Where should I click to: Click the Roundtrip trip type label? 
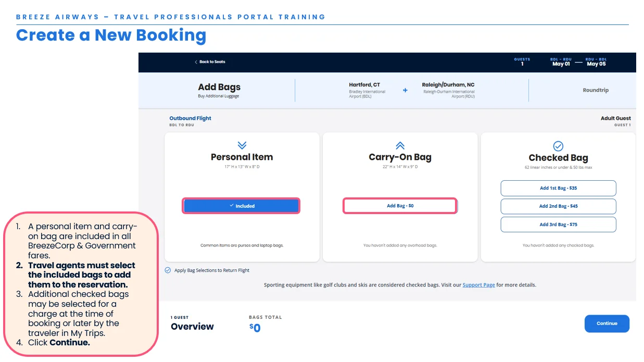click(596, 90)
